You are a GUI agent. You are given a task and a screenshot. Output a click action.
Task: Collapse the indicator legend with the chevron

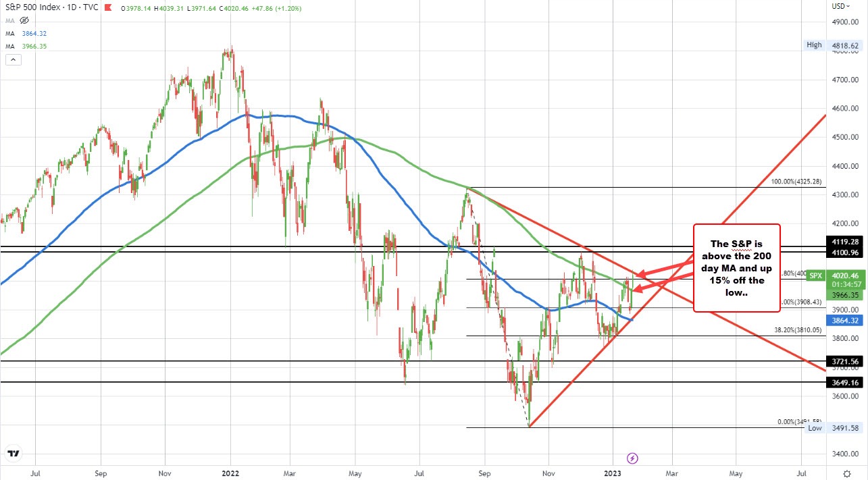[x=14, y=60]
